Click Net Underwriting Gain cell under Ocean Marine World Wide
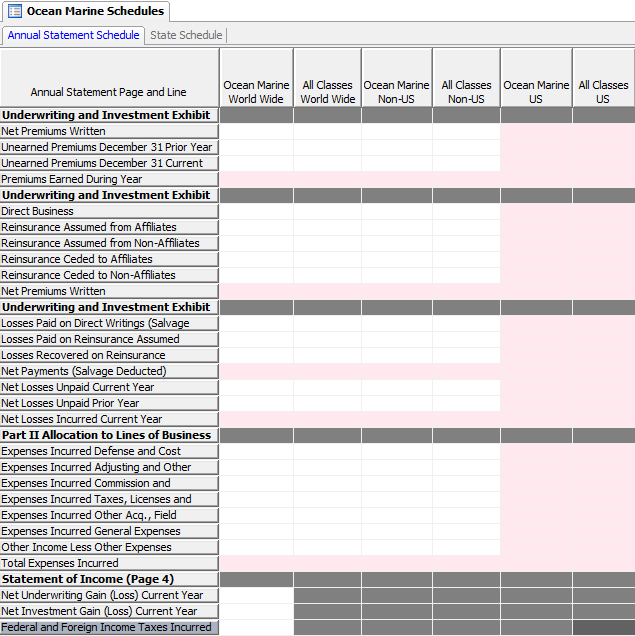The height and width of the screenshot is (636, 635). coord(256,595)
